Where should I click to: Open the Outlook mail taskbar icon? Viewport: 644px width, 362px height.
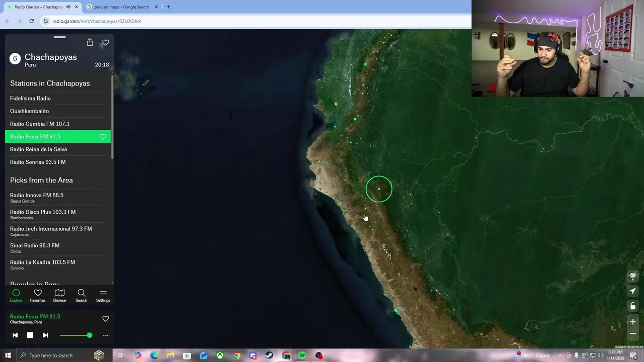(203, 355)
